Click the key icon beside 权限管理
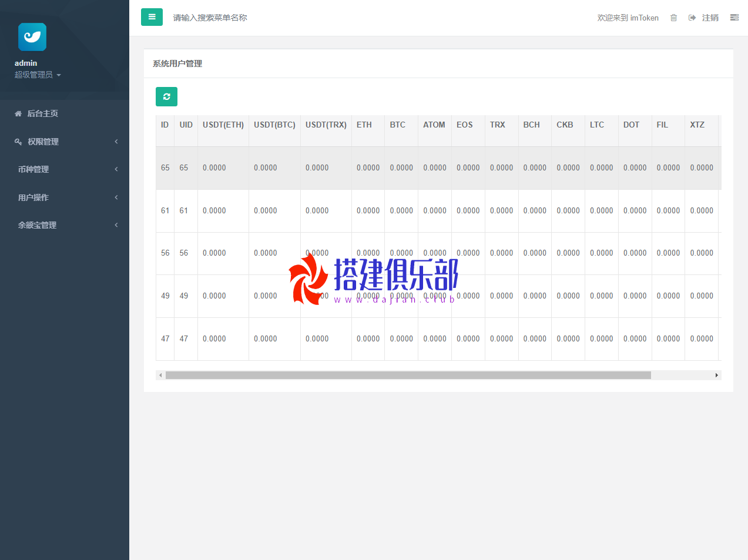The height and width of the screenshot is (560, 748). click(18, 142)
